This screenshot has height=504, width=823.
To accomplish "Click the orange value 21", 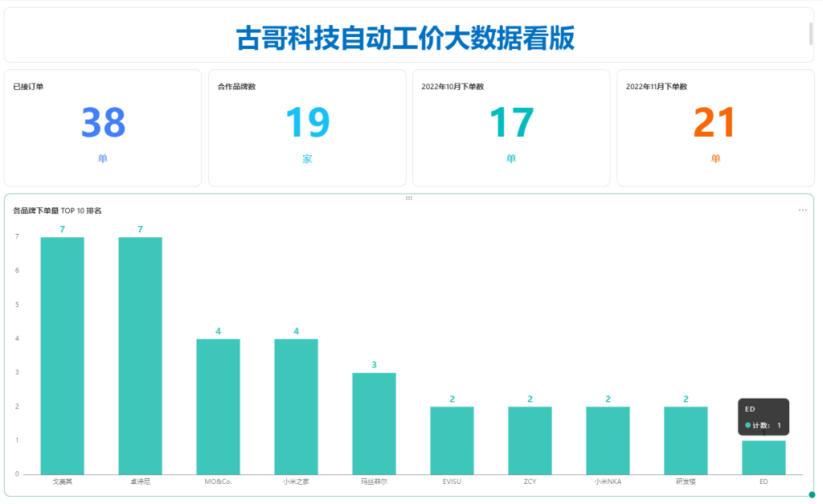I will (714, 122).
